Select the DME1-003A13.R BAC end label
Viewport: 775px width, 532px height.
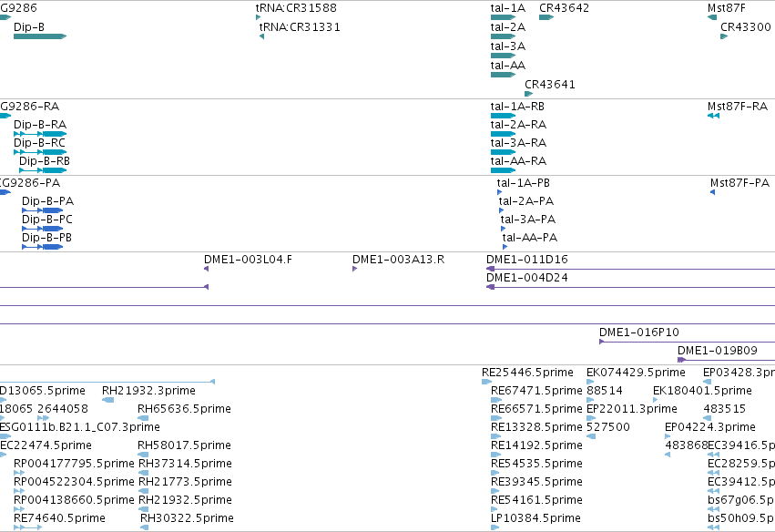(x=398, y=260)
